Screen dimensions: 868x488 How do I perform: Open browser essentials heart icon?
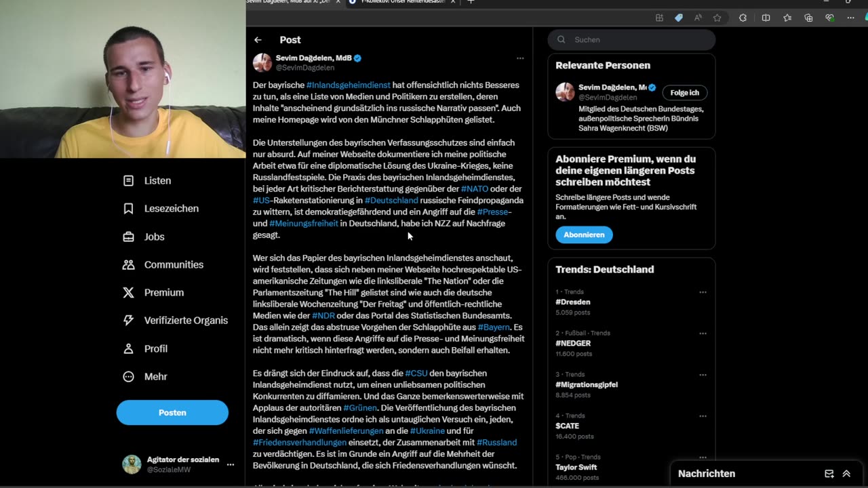829,18
